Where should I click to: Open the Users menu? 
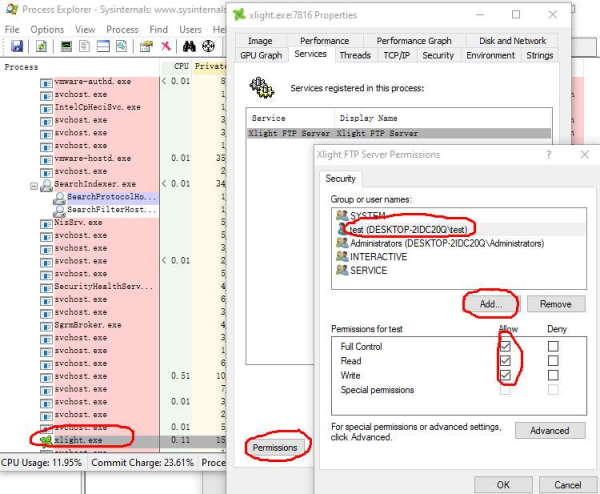[x=190, y=29]
